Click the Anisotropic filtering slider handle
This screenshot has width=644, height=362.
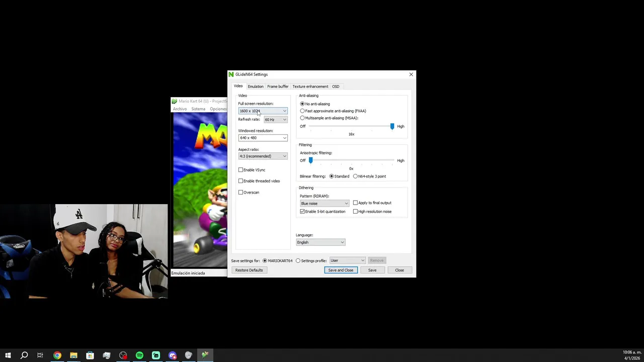point(310,160)
